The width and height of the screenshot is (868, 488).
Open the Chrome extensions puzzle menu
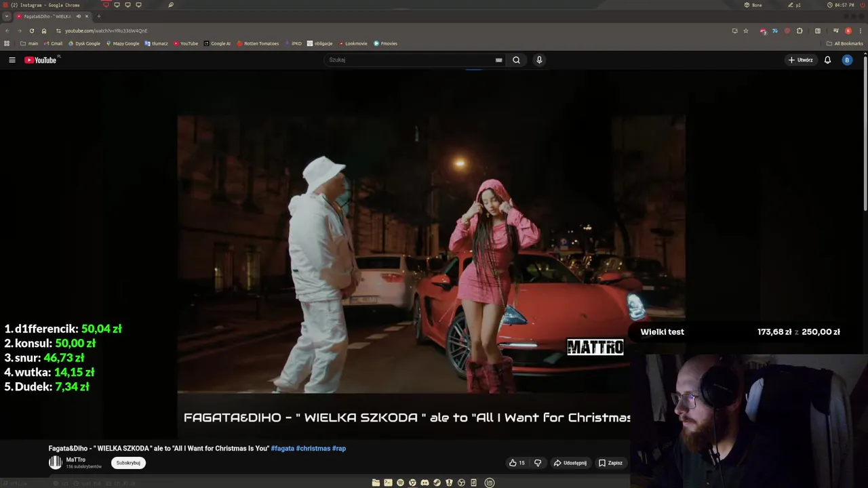(800, 30)
